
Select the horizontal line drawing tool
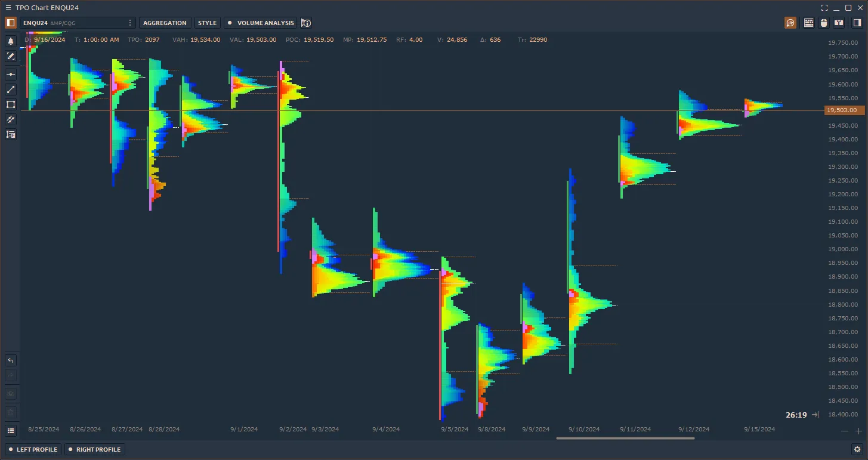[11, 75]
